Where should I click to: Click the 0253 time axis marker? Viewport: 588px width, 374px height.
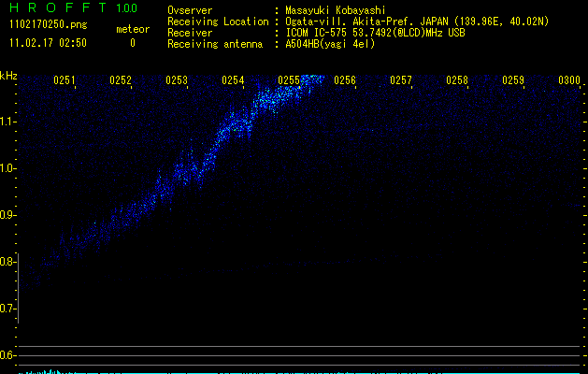point(177,80)
